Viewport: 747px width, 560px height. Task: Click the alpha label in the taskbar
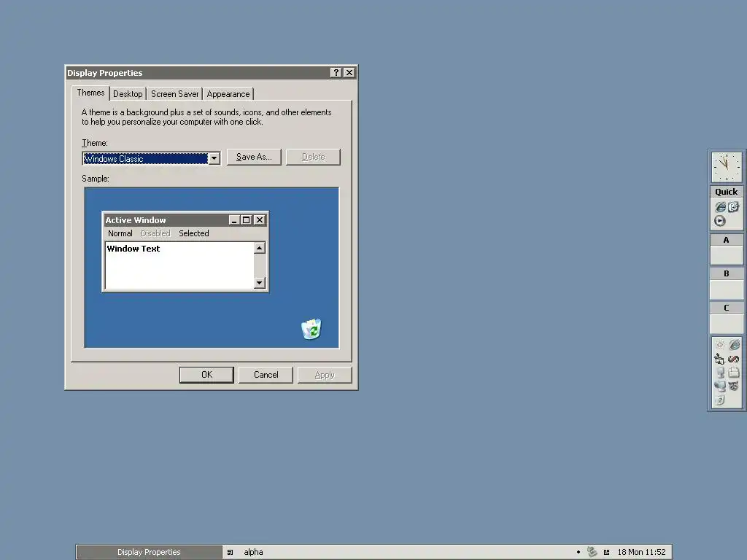point(253,552)
